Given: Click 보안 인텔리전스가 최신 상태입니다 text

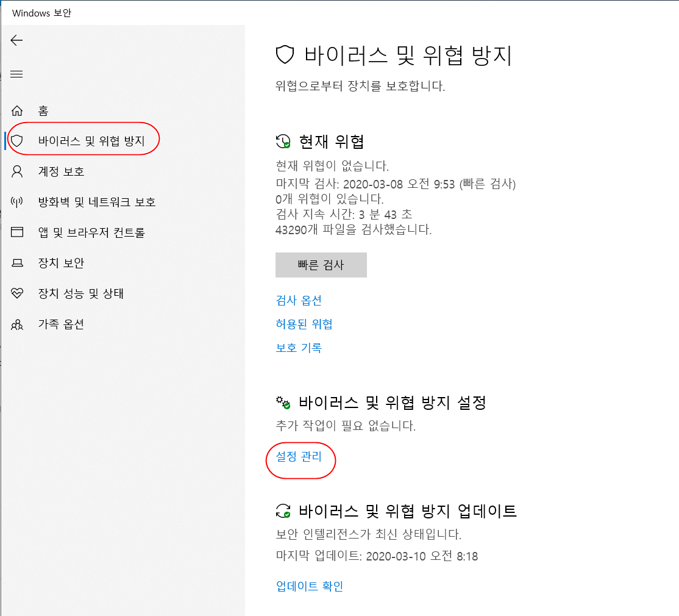Looking at the screenshot, I should click(x=369, y=534).
